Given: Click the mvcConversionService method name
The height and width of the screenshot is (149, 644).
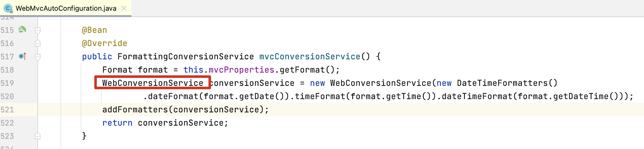Looking at the screenshot, I should [310, 57].
